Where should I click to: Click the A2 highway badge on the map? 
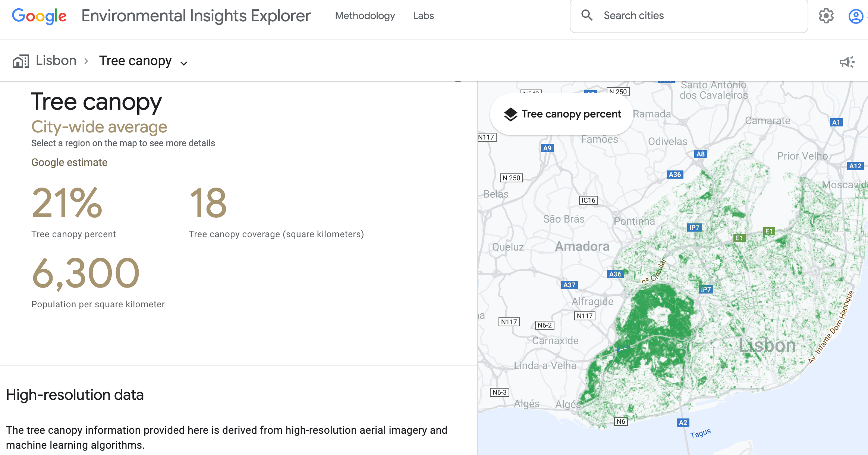pyautogui.click(x=683, y=423)
